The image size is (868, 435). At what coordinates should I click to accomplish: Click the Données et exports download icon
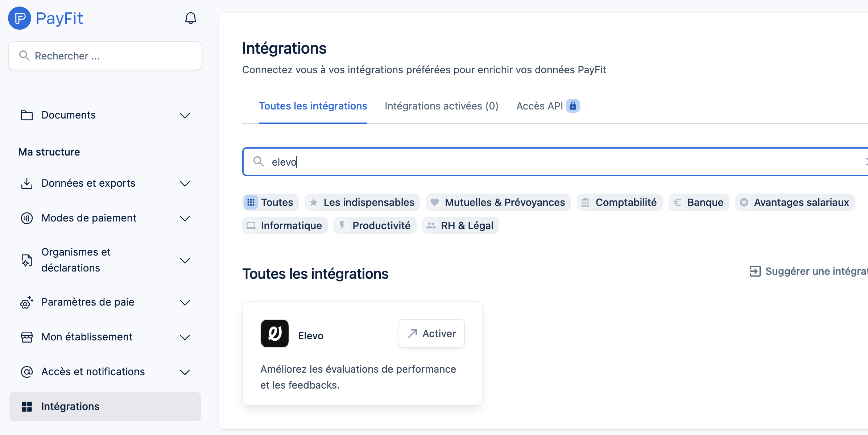(27, 183)
